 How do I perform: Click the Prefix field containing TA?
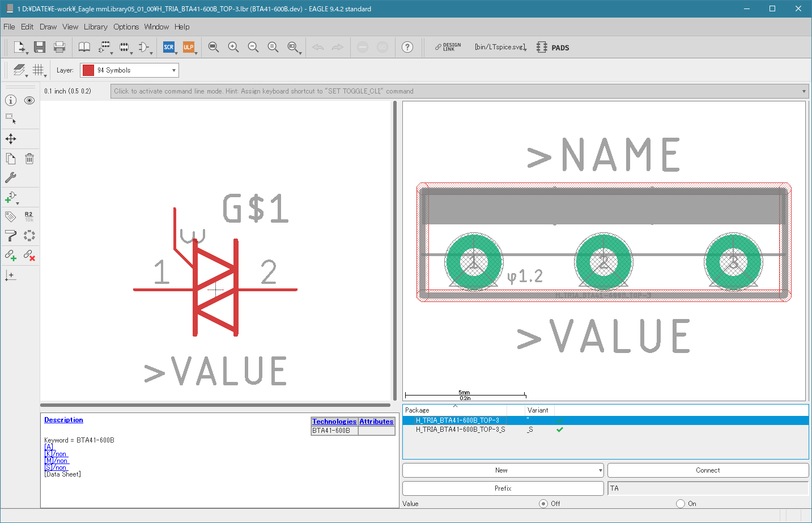[x=708, y=488]
